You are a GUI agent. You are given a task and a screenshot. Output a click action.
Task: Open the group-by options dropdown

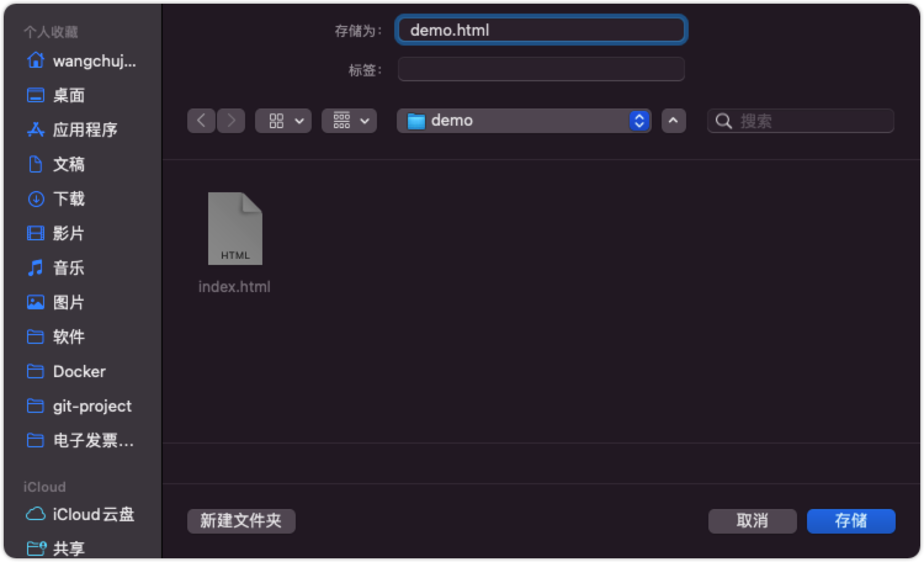point(349,121)
